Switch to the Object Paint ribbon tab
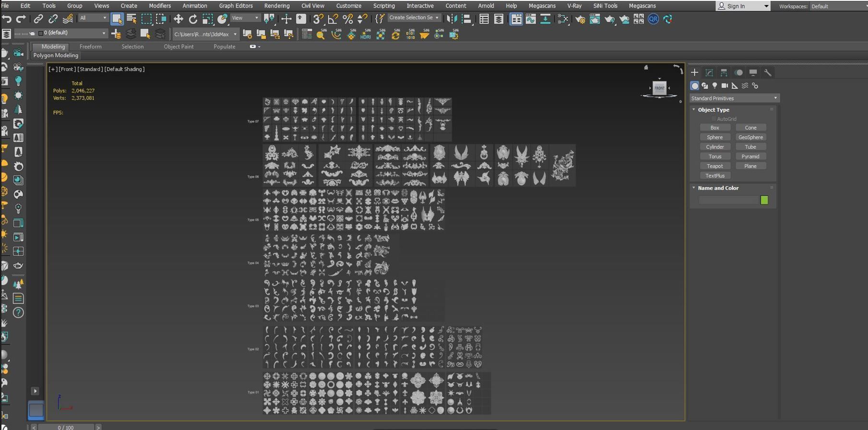 178,47
